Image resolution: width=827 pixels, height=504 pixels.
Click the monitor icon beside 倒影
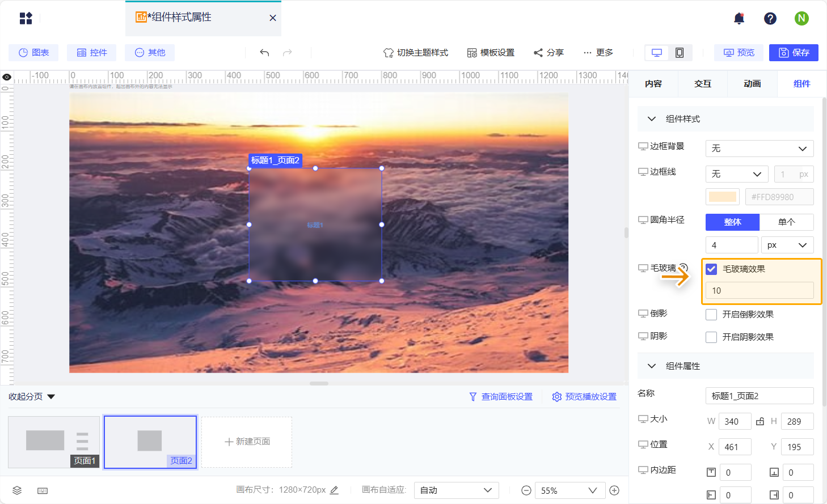tap(643, 314)
